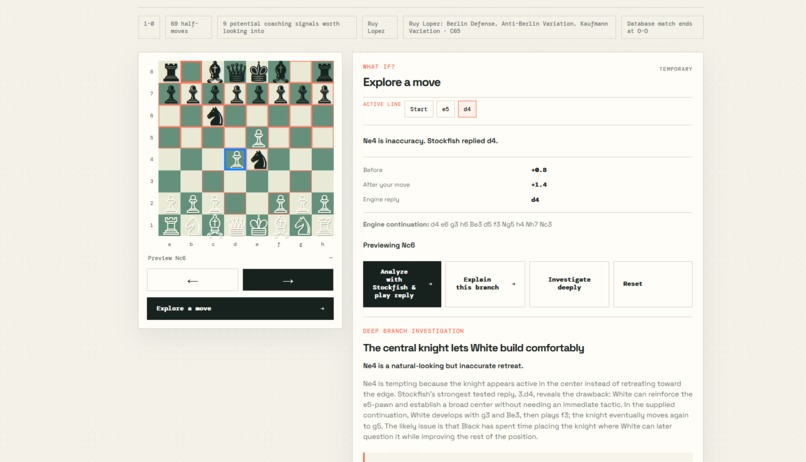Image resolution: width=806 pixels, height=462 pixels.
Task: Select the black rook on a8
Action: tap(170, 72)
